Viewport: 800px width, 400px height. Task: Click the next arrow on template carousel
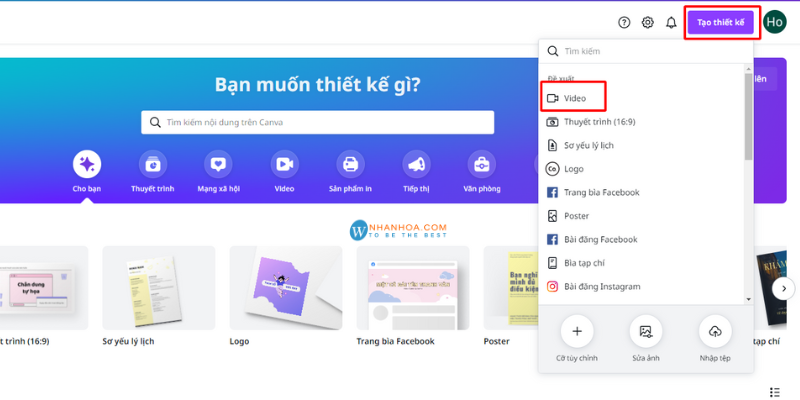[x=783, y=289]
